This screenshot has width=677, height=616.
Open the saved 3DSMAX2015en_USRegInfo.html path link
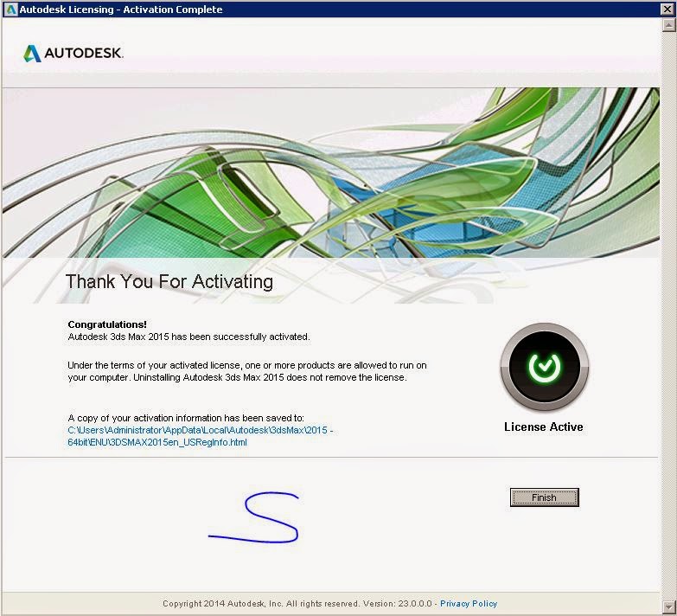(201, 436)
